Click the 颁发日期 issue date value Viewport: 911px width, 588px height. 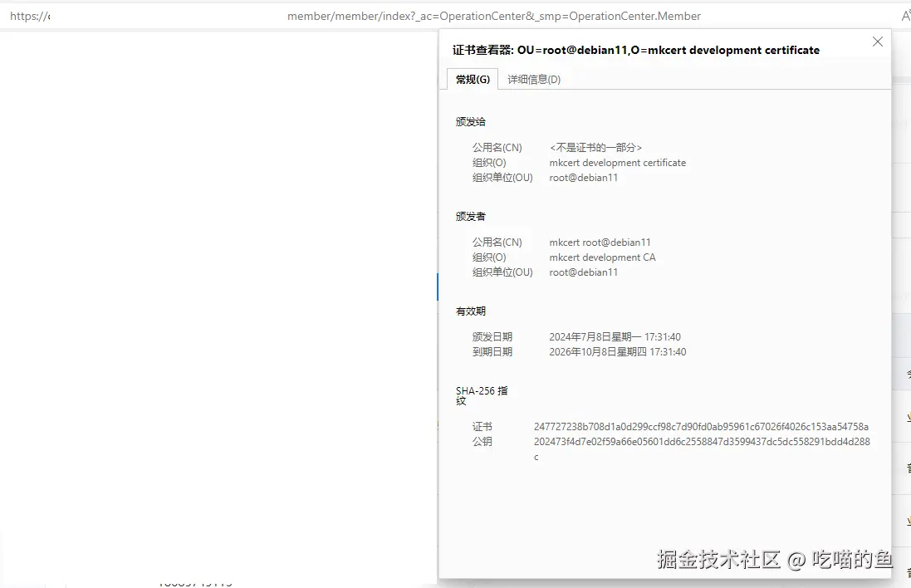pyautogui.click(x=615, y=336)
